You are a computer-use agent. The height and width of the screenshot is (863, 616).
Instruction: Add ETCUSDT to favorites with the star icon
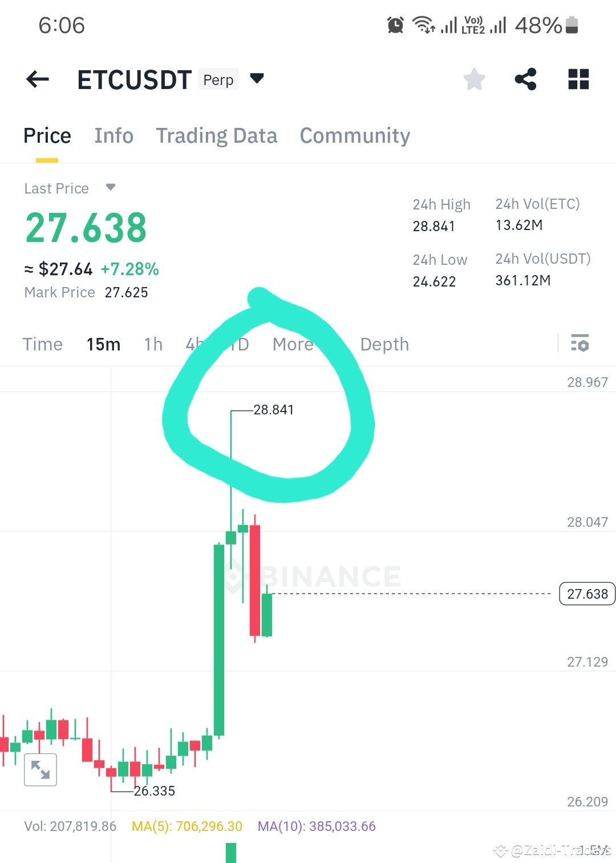[474, 79]
